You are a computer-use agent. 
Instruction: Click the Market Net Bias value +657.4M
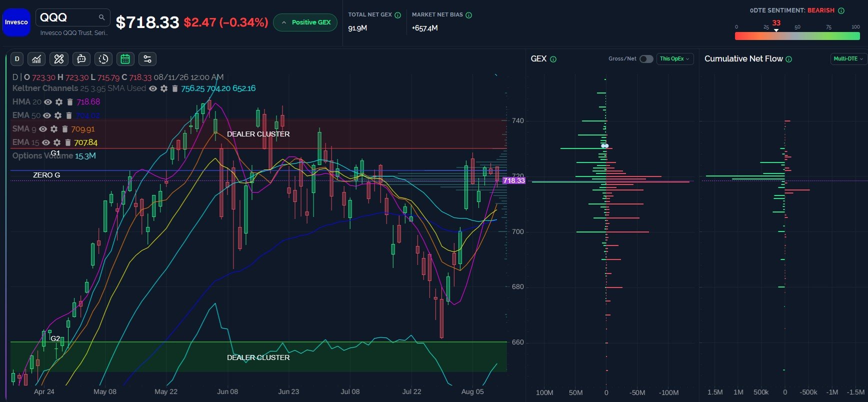425,28
